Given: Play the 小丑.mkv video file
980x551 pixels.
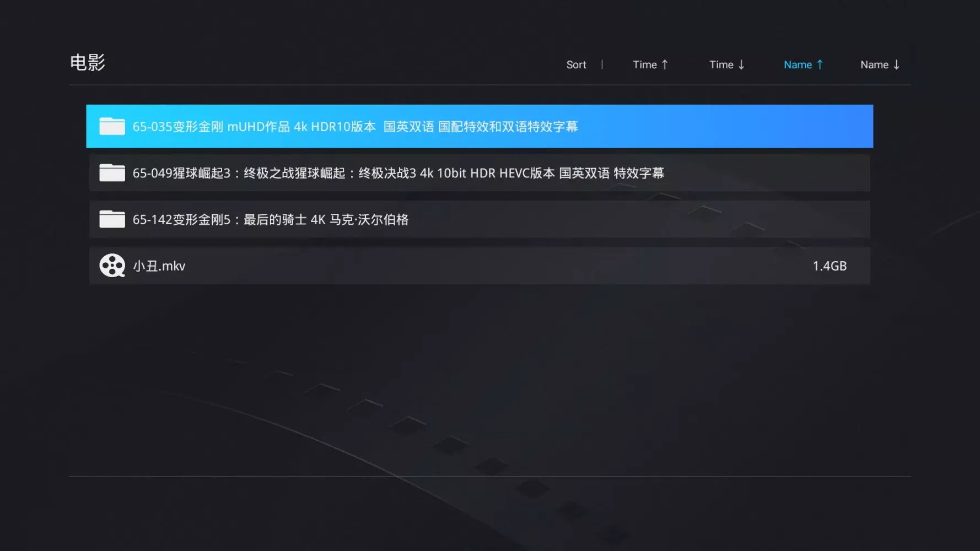Looking at the screenshot, I should tap(480, 266).
